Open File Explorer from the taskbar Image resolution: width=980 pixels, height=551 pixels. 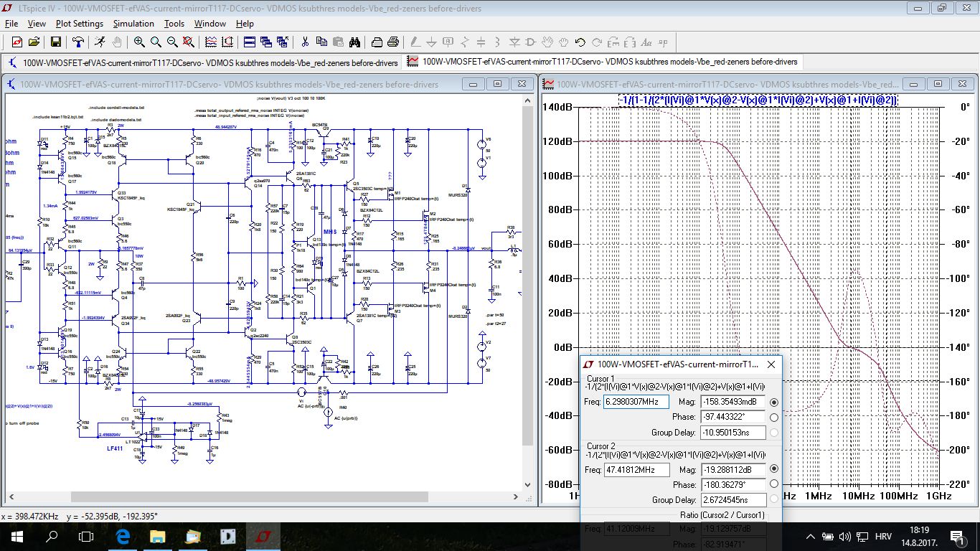(157, 536)
